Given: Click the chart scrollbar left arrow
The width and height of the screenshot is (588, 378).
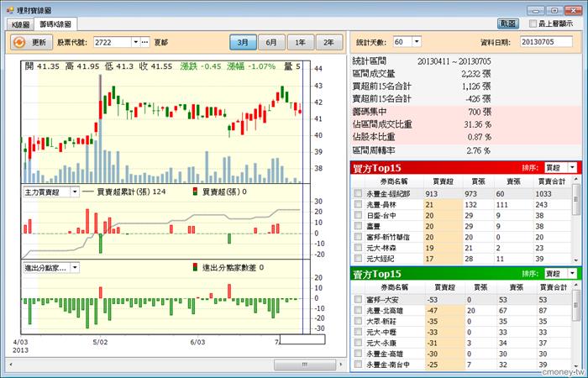Looking at the screenshot, I should pyautogui.click(x=10, y=364).
